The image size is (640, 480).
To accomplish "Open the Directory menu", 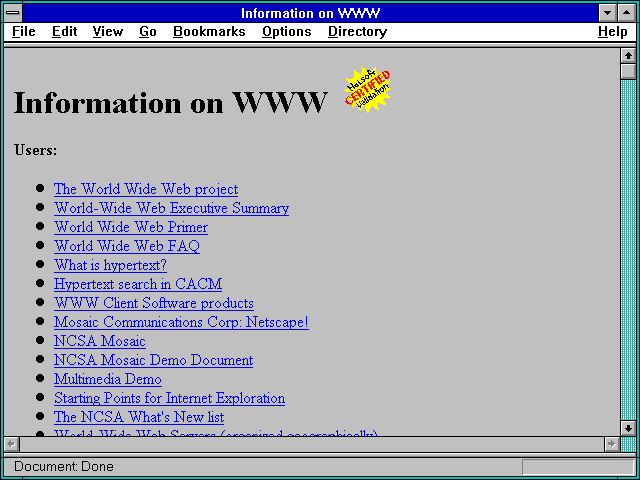I will click(357, 32).
